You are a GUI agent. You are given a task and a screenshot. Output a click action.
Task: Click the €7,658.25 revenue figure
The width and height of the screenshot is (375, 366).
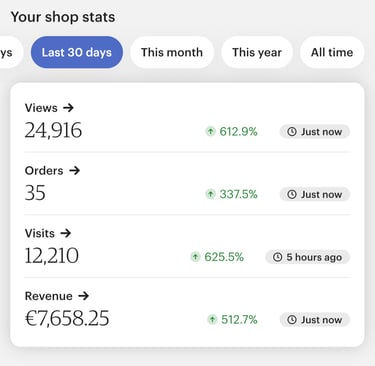pos(67,318)
